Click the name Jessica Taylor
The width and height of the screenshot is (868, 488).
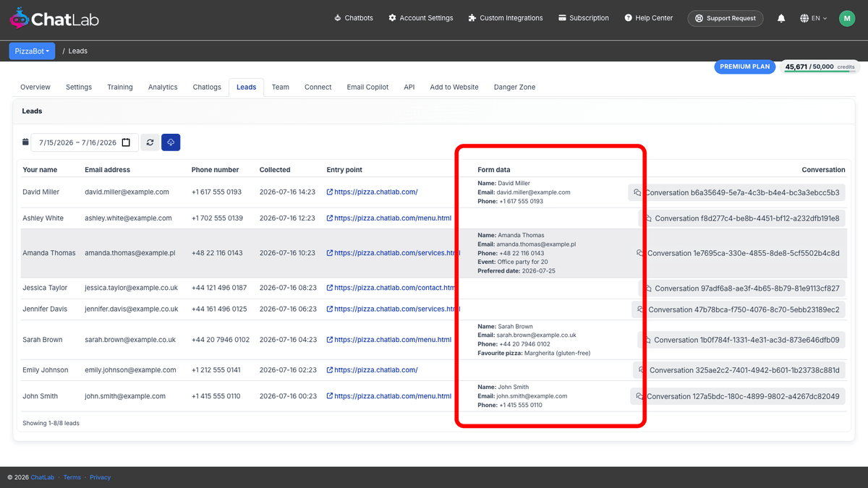(x=45, y=288)
